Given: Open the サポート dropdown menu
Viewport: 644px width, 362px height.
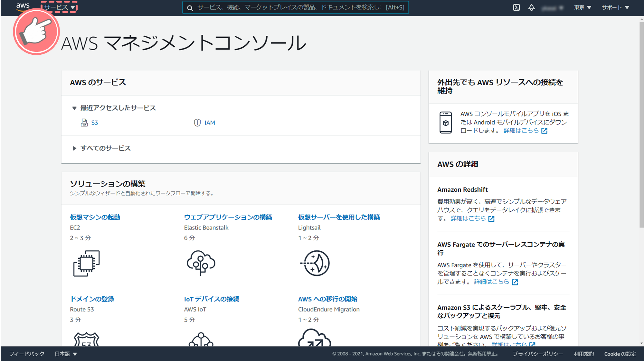Looking at the screenshot, I should coord(615,7).
